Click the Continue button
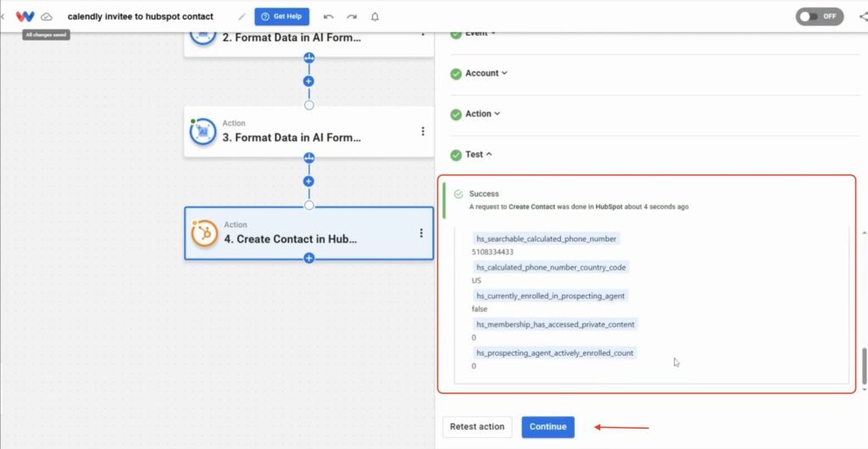The height and width of the screenshot is (449, 868). coord(548,427)
